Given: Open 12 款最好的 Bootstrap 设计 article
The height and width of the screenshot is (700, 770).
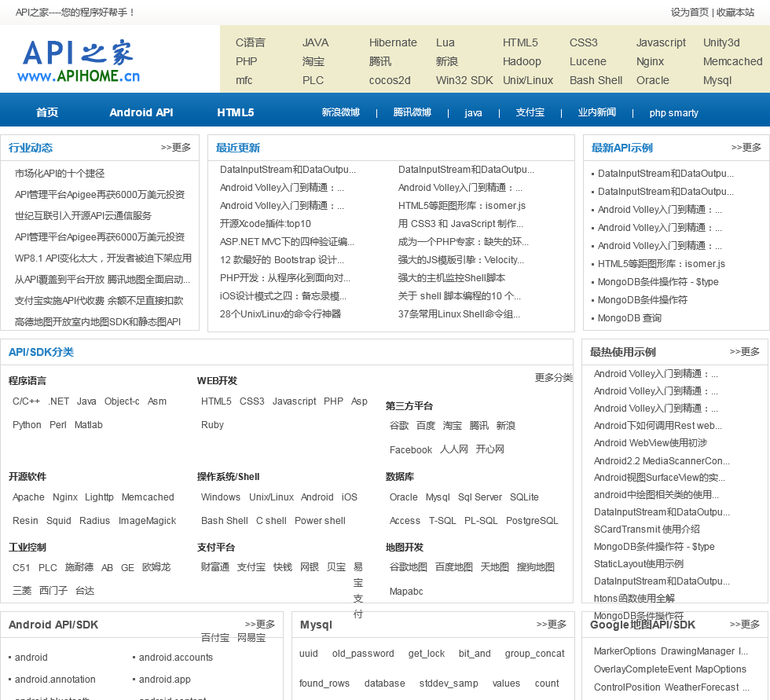Looking at the screenshot, I should [282, 260].
